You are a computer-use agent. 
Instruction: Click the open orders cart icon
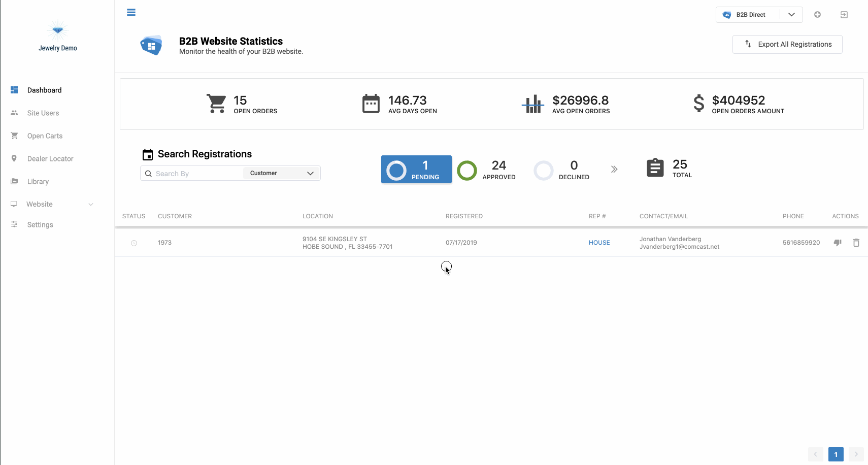(x=217, y=104)
